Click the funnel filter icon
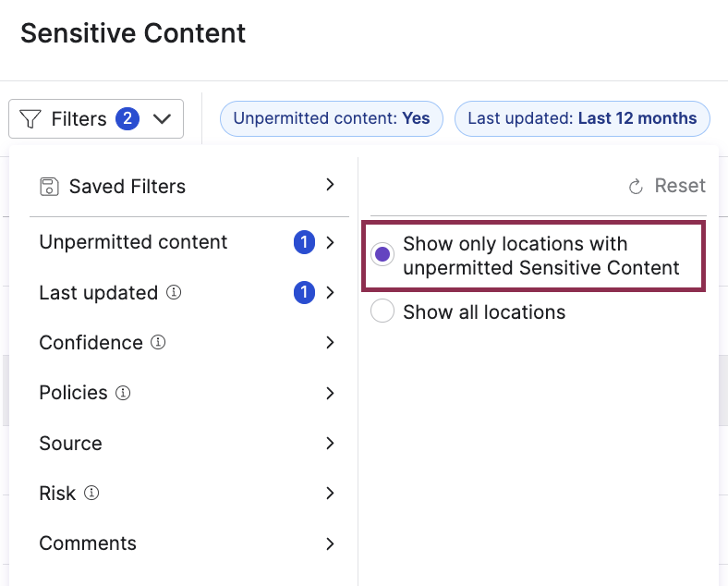The height and width of the screenshot is (586, 728). tap(30, 119)
